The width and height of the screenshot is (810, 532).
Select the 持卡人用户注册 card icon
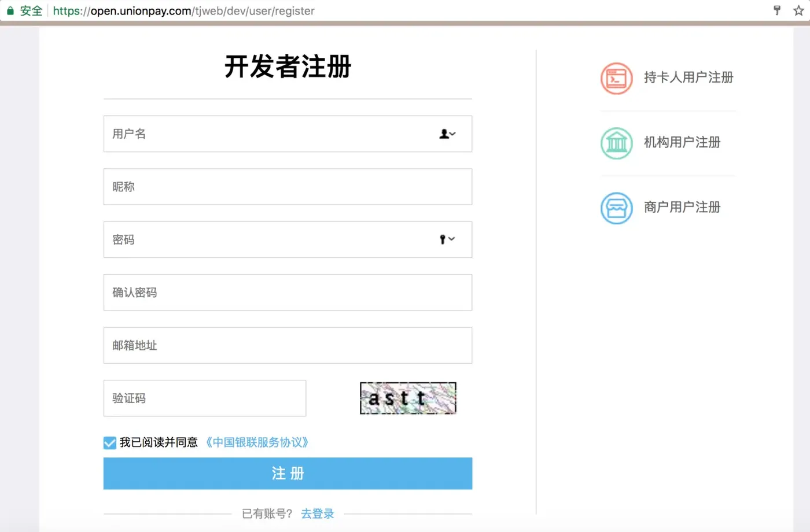coord(616,79)
